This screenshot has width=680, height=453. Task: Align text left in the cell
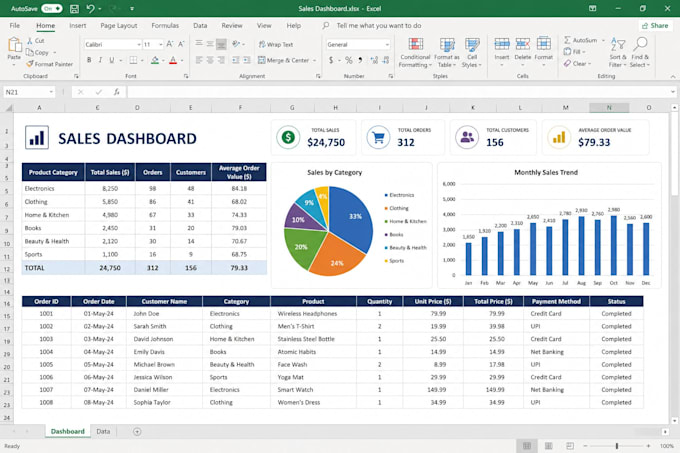pos(199,60)
